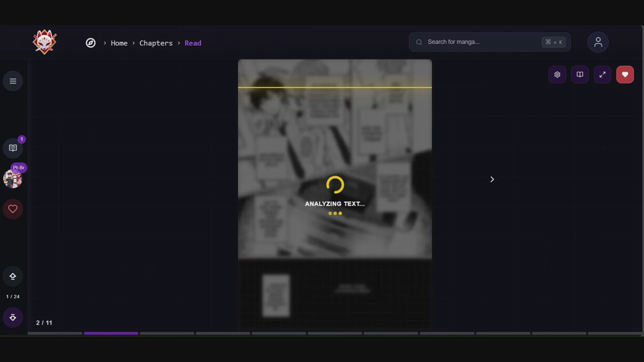The height and width of the screenshot is (362, 644).
Task: Open the hamburger sidebar menu
Action: click(x=13, y=81)
